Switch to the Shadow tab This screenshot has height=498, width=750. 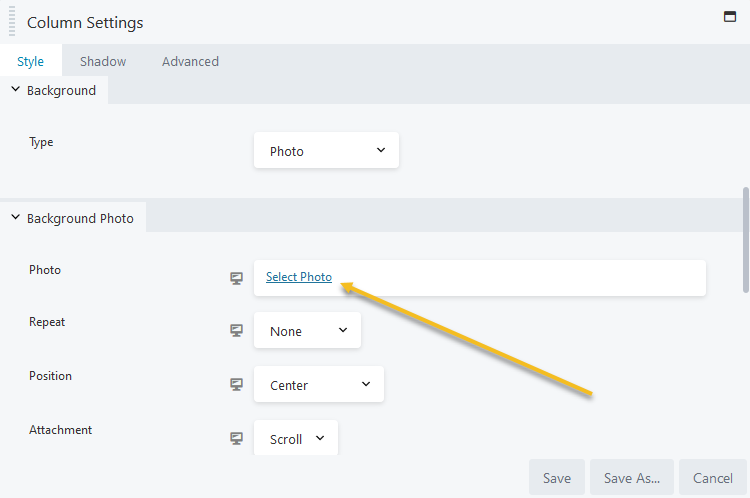point(103,61)
